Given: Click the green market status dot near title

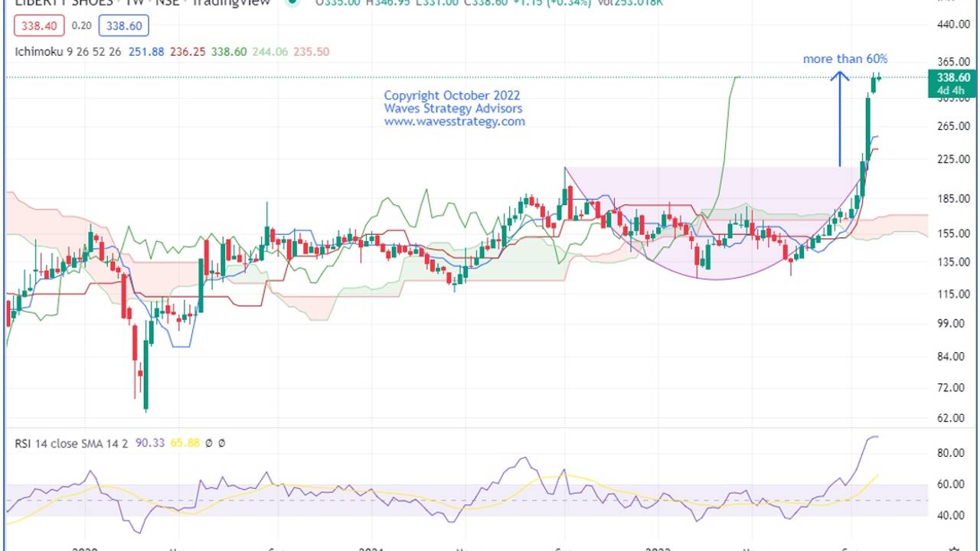Looking at the screenshot, I should pos(292,2).
